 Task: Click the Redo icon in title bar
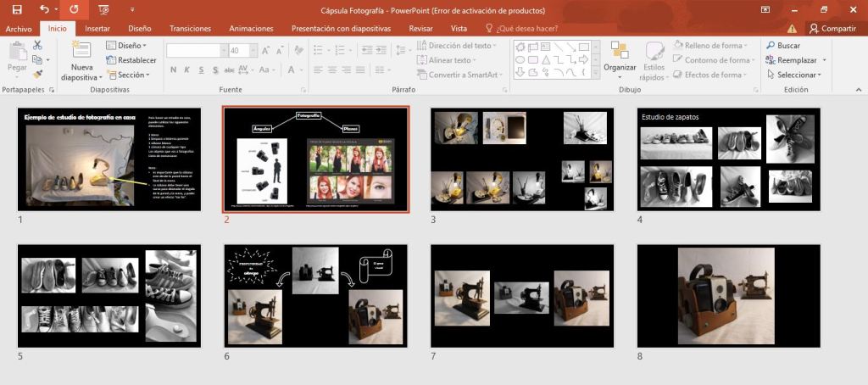pyautogui.click(x=73, y=9)
